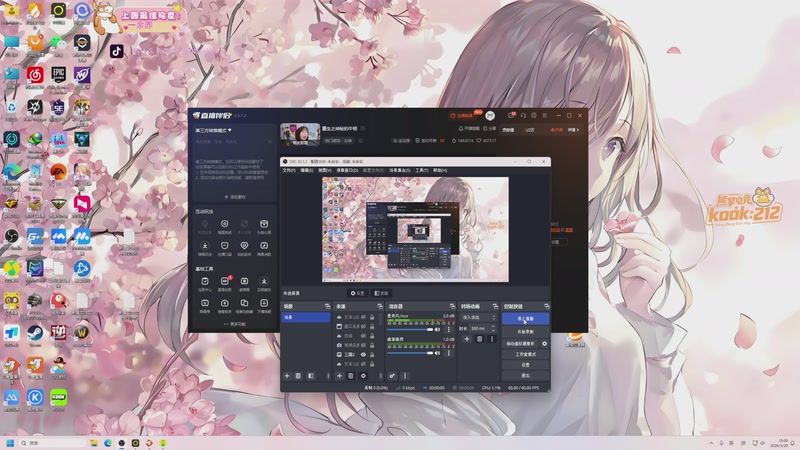Toggle the lock on the camera capture source
800x450 pixels.
coord(372,345)
